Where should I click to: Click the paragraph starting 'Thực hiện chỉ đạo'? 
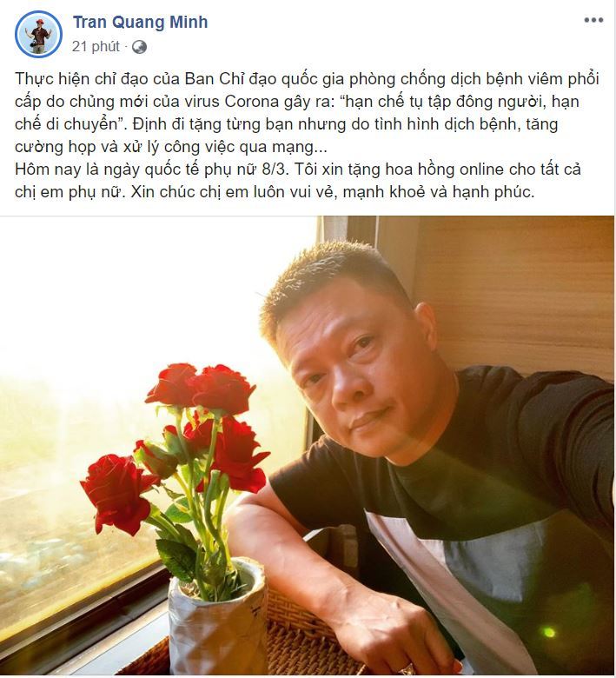(x=307, y=112)
